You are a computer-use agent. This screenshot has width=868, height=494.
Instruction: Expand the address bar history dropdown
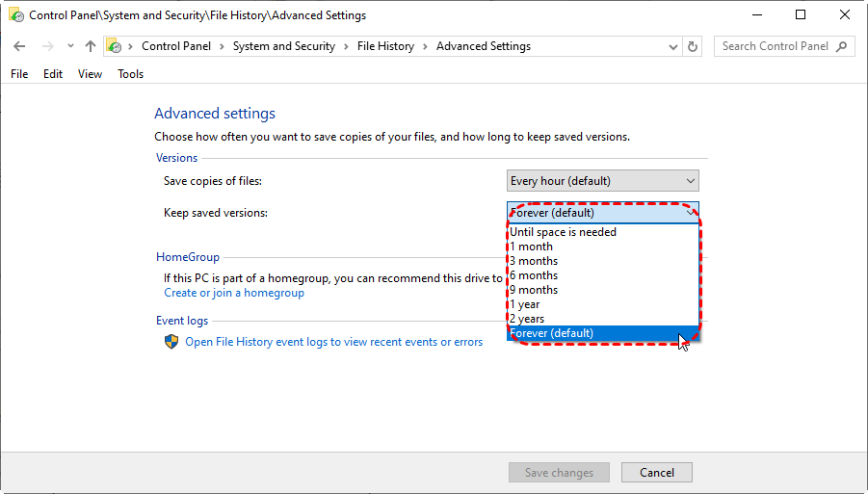[x=672, y=46]
